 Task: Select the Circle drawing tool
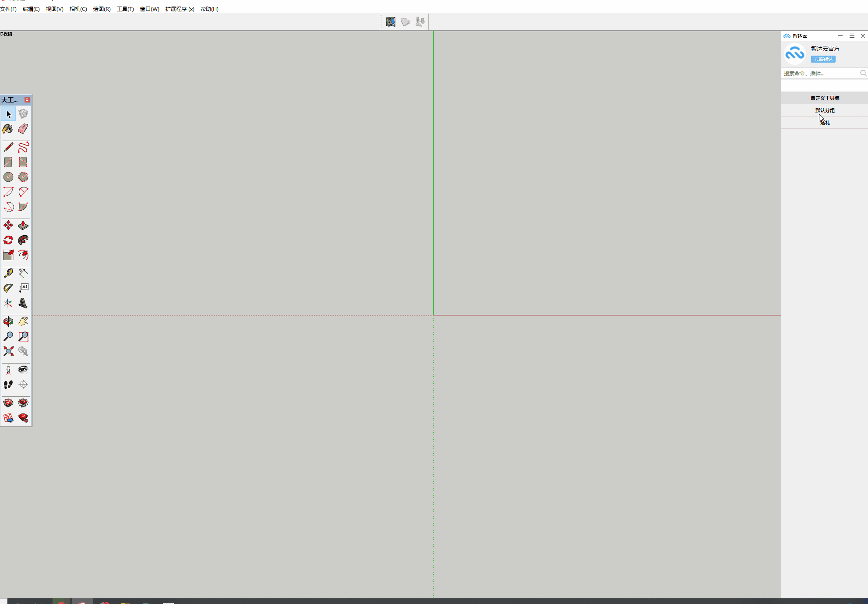click(8, 177)
